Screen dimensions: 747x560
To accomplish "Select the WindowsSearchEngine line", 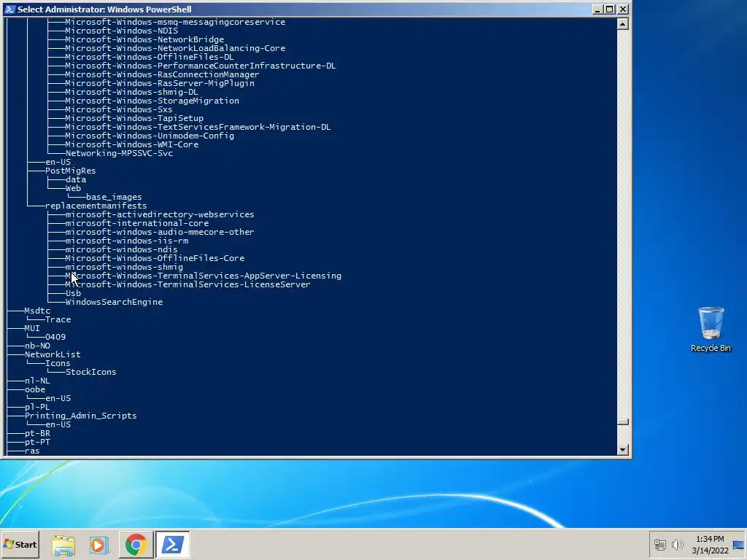I will point(114,302).
